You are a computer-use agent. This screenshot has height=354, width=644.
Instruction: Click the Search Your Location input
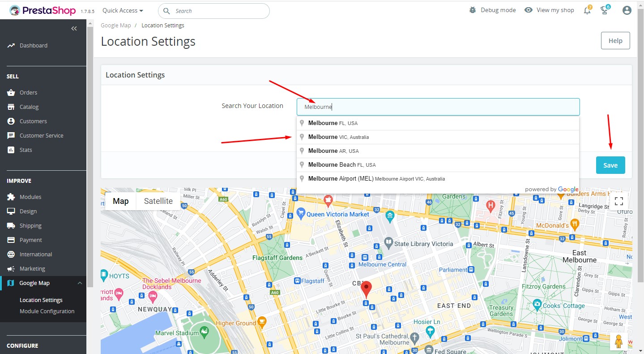[x=438, y=107]
